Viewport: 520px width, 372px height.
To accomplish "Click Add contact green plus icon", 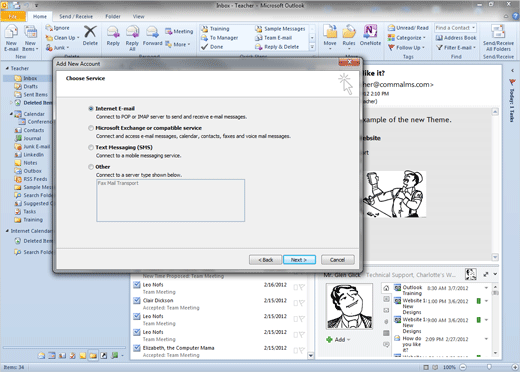I will tap(329, 340).
